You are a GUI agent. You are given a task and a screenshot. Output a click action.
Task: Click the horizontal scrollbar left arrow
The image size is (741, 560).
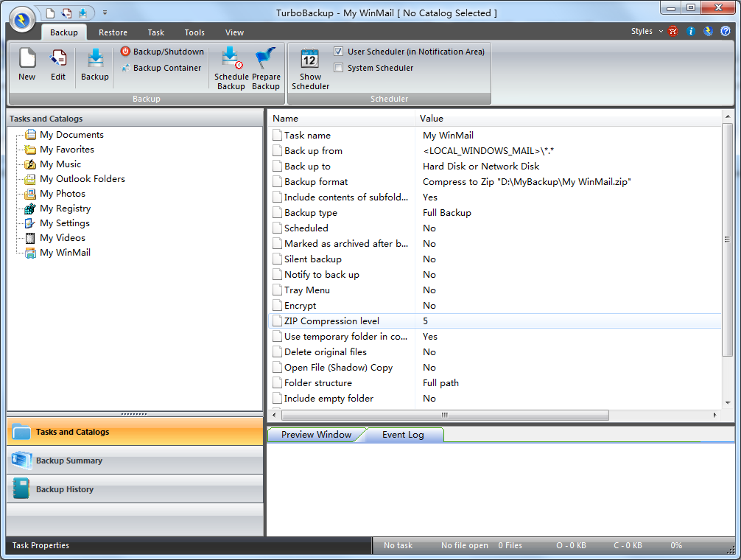[274, 415]
